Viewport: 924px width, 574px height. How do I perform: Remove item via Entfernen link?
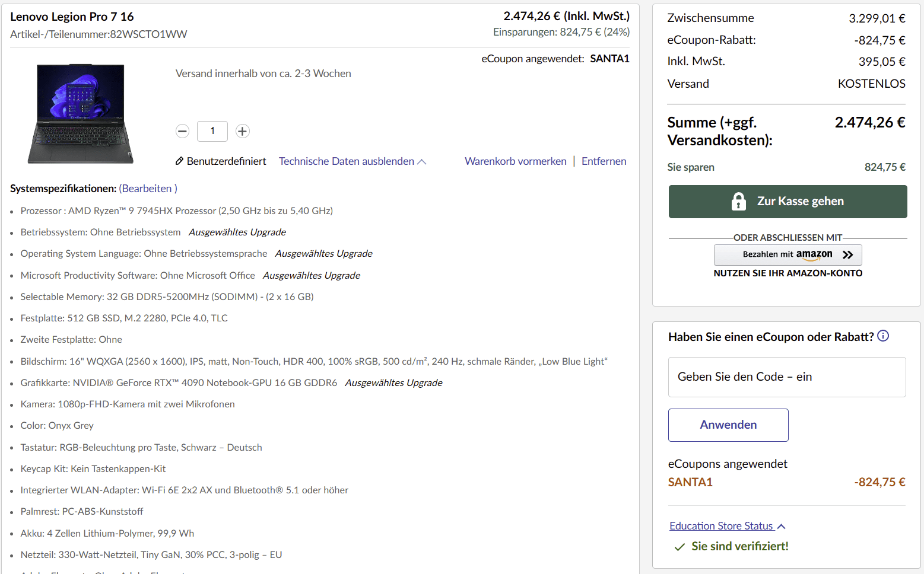[604, 161]
